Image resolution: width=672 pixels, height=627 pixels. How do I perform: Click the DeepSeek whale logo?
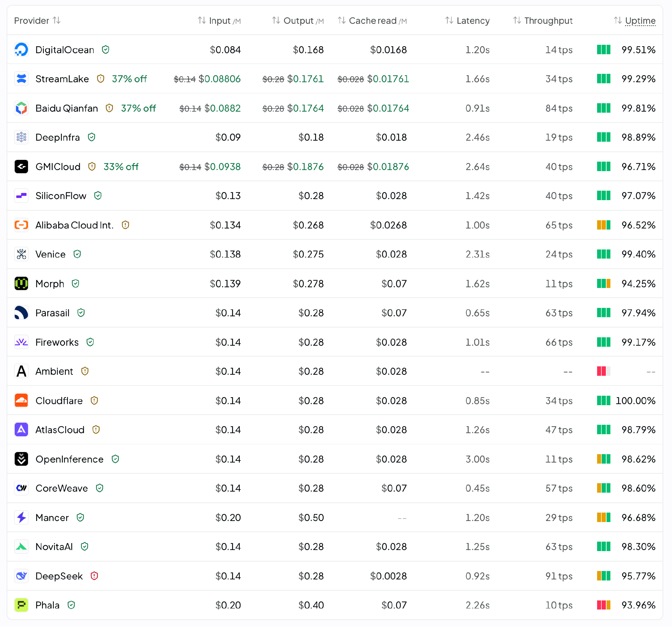(x=21, y=576)
